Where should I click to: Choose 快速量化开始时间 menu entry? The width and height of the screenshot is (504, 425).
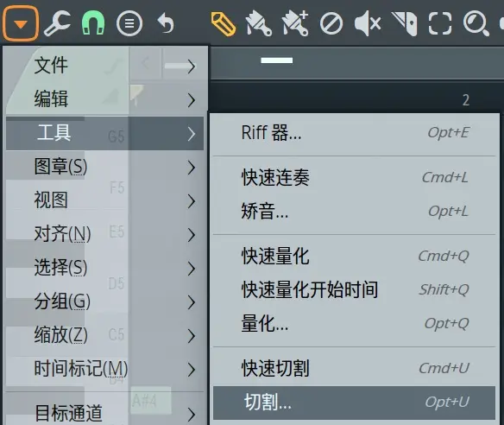(354, 290)
